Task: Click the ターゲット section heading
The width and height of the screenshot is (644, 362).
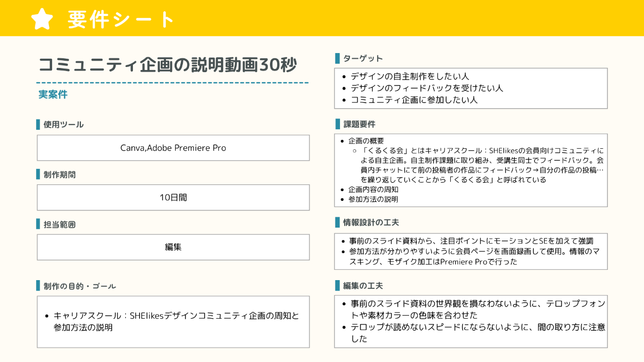Action: point(363,58)
